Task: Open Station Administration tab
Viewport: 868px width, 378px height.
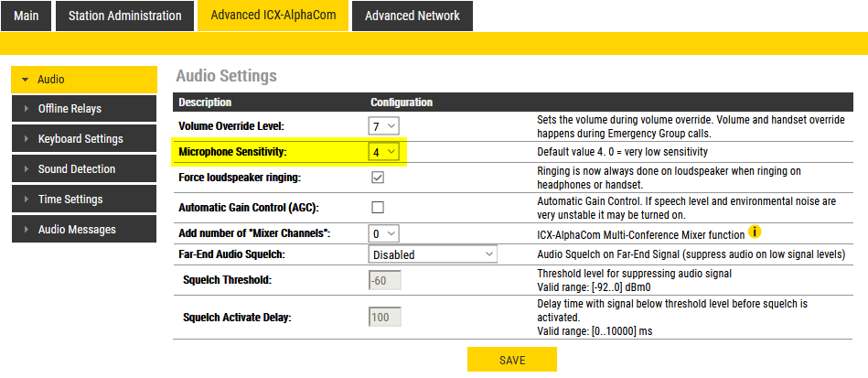Action: tap(125, 16)
